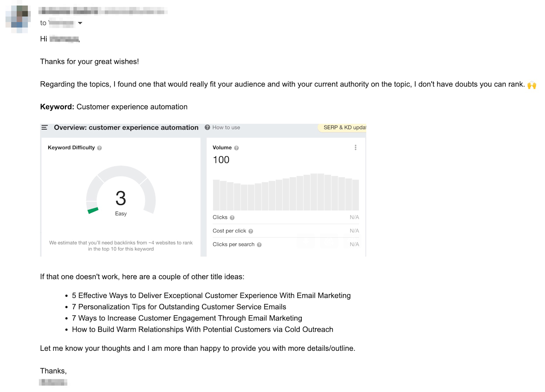Click the help icon beside Clicks
545x392 pixels.
coord(232,218)
